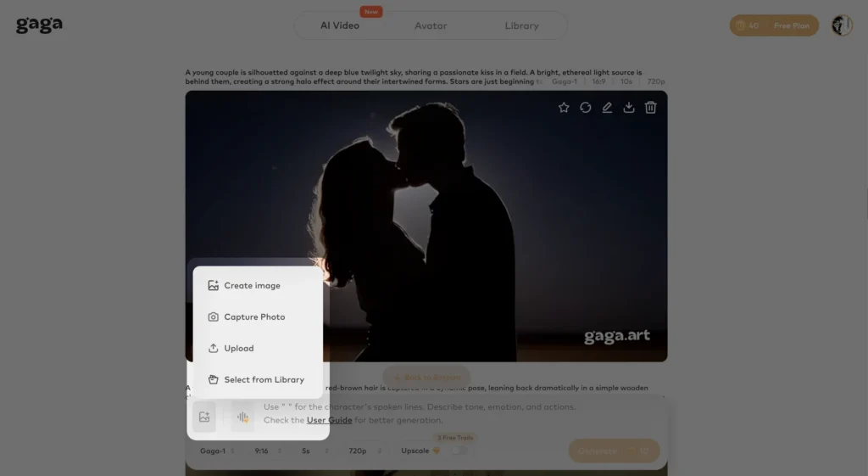Screen dimensions: 868x476
Task: Delete the video using the trash icon
Action: [650, 108]
